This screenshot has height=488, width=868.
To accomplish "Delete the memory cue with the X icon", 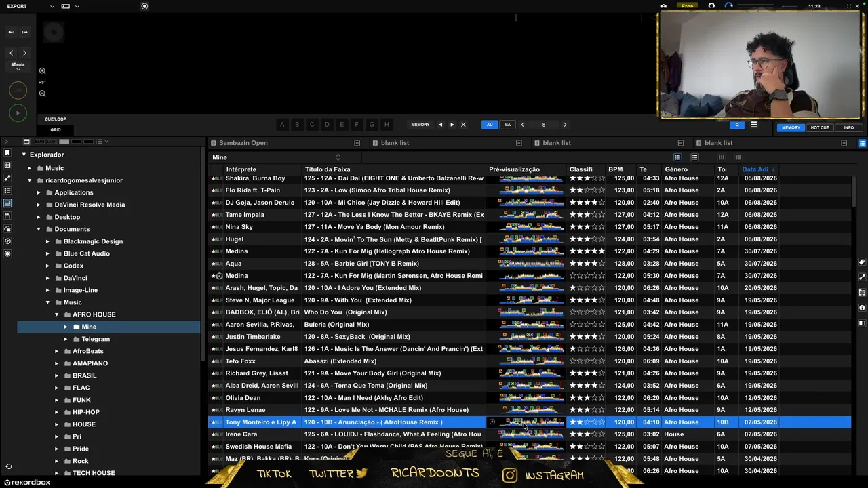I will 463,125.
